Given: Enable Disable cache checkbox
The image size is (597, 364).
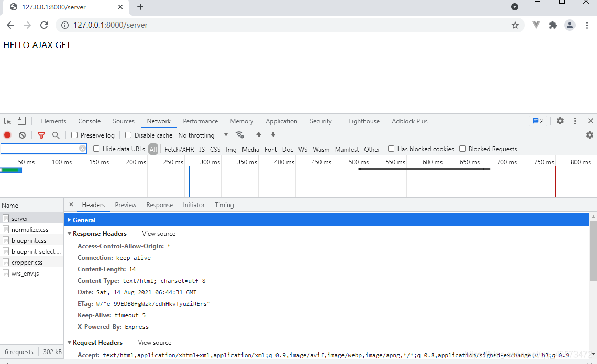Looking at the screenshot, I should pos(128,135).
